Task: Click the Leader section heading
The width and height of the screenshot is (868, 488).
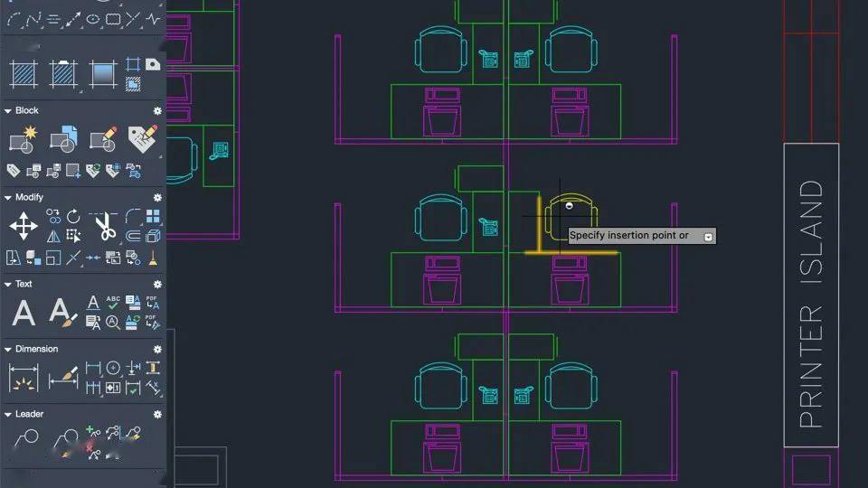Action: click(29, 414)
